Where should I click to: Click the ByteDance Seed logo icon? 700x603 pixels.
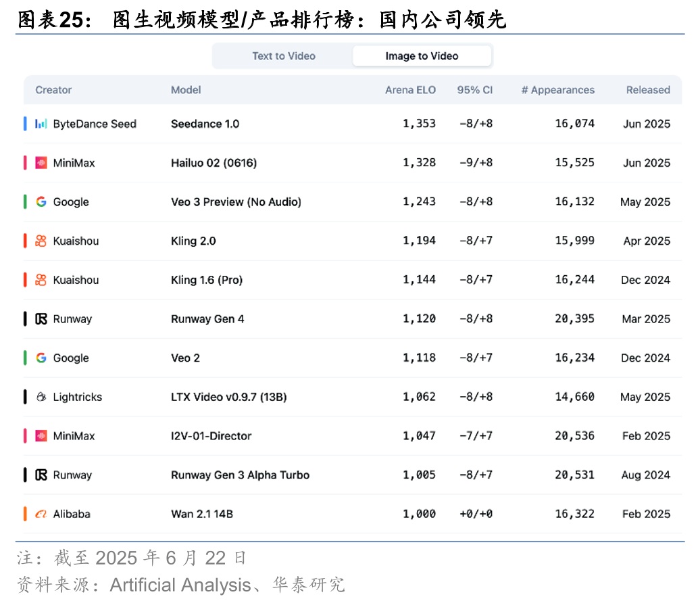(41, 124)
